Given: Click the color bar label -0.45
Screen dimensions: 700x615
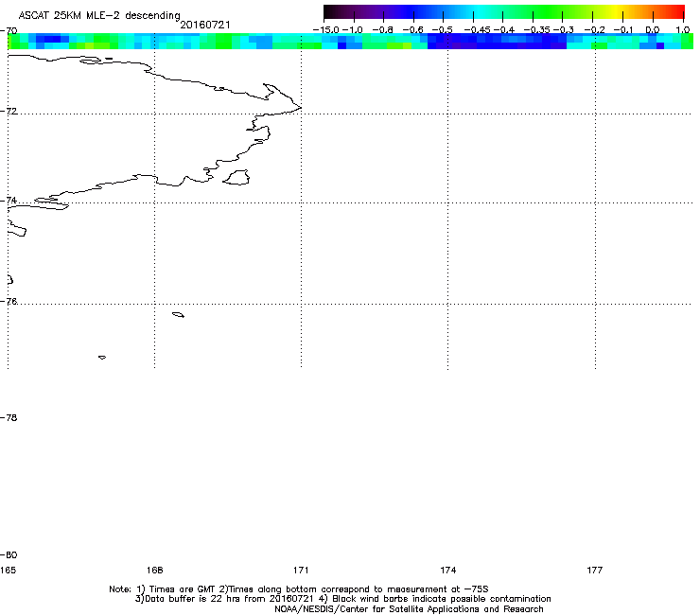Looking at the screenshot, I should [x=478, y=30].
